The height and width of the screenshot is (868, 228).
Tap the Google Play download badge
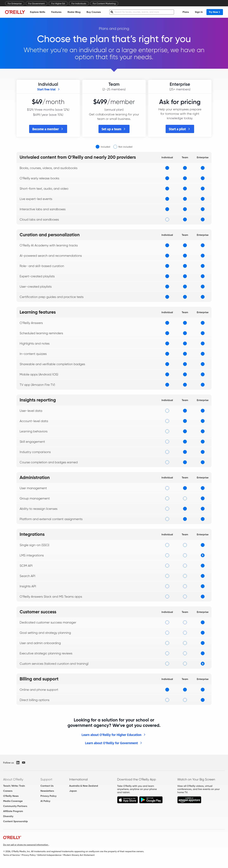click(x=151, y=800)
